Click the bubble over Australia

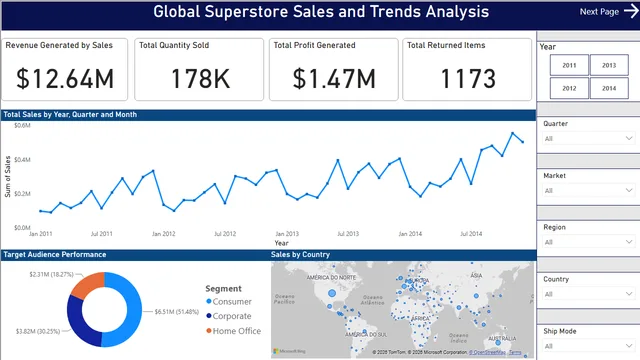click(x=498, y=343)
